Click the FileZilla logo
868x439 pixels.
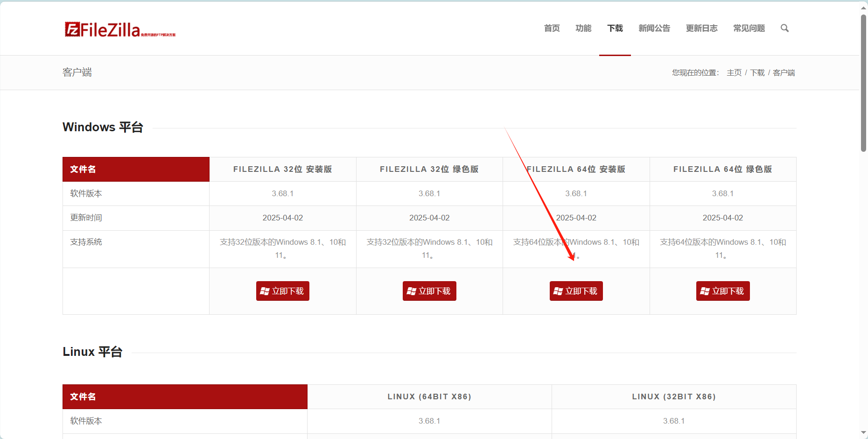[x=120, y=29]
